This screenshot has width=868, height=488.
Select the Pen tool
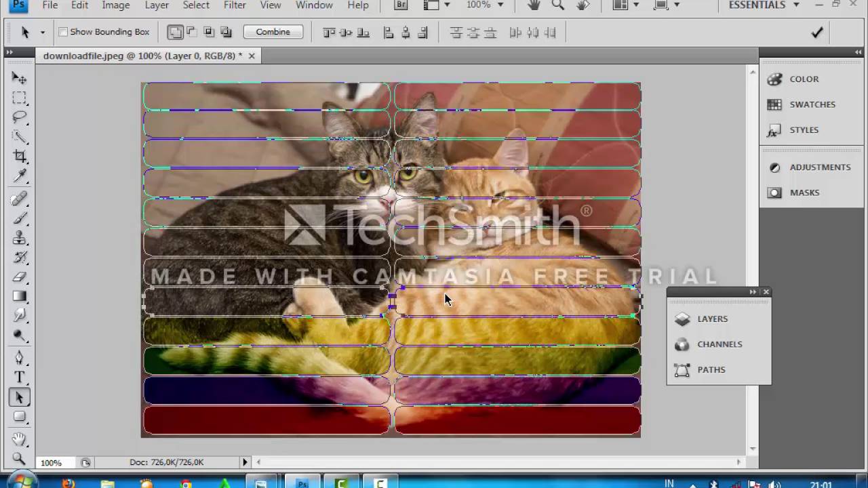pos(19,358)
